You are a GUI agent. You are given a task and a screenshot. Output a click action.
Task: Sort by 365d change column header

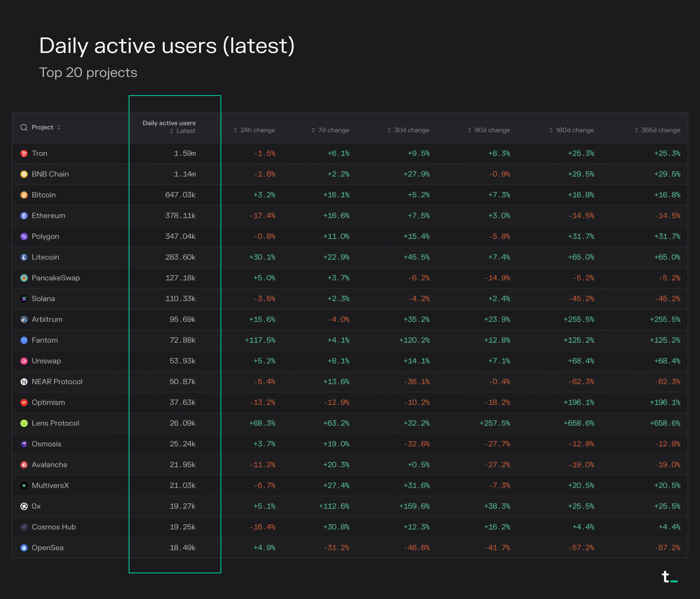[x=657, y=130]
